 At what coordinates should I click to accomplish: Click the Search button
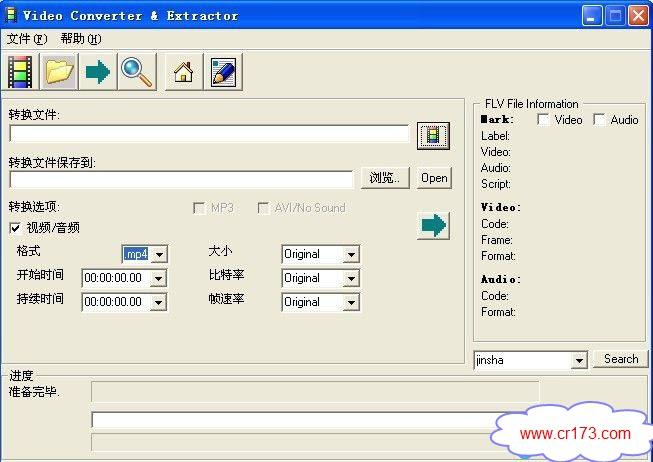621,359
